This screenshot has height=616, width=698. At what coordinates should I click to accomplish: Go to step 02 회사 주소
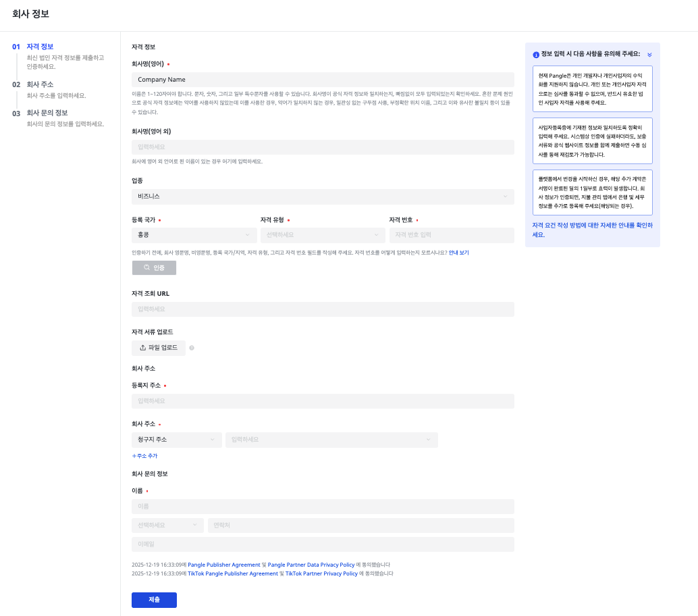pyautogui.click(x=40, y=84)
